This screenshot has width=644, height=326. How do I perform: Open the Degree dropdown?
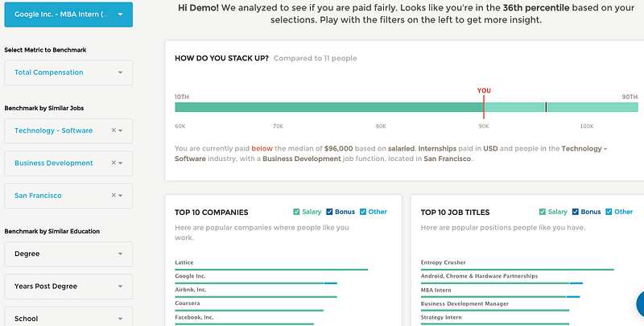coord(68,254)
